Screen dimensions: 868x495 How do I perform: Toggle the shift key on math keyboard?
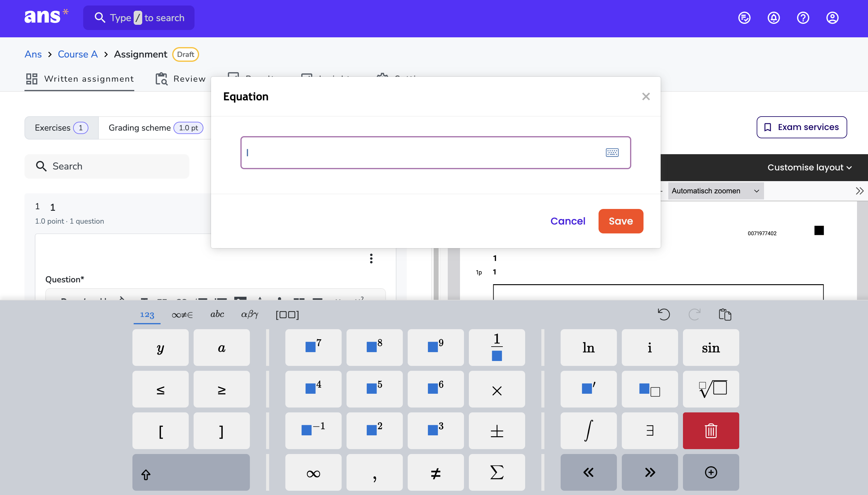[191, 473]
